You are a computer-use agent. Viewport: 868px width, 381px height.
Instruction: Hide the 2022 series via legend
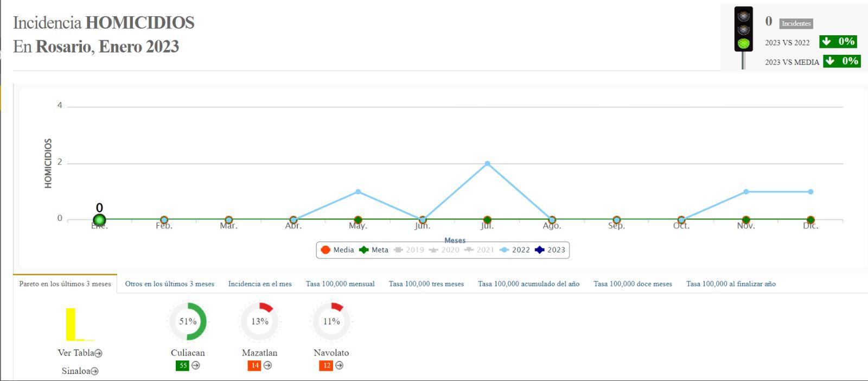click(x=515, y=250)
